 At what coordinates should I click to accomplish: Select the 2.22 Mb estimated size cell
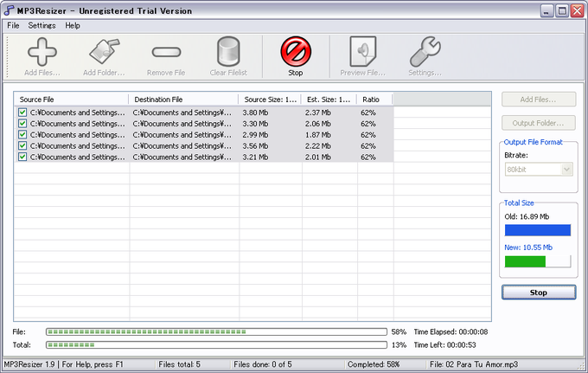[x=317, y=145]
